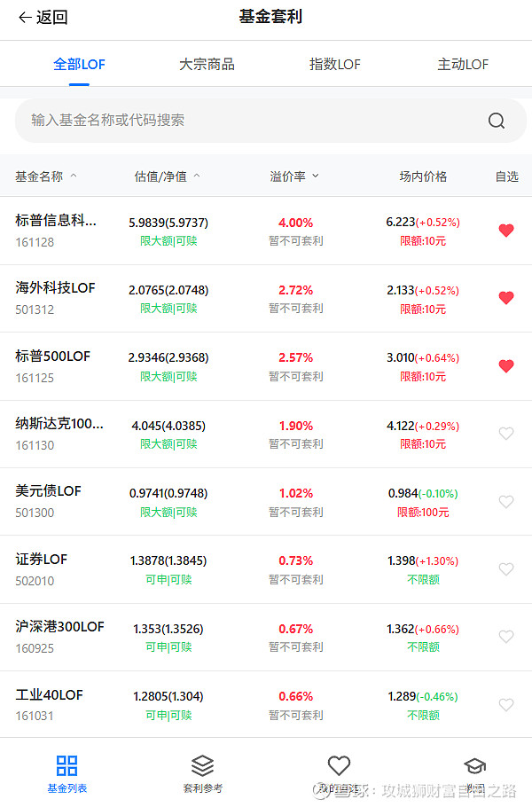Open the 主动LOF tab
The height and width of the screenshot is (807, 532).
[x=462, y=64]
